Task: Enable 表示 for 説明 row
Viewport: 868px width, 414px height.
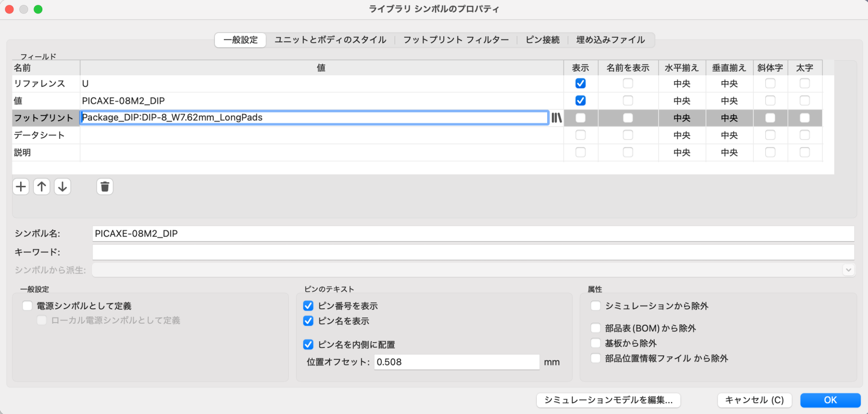Action: [581, 152]
